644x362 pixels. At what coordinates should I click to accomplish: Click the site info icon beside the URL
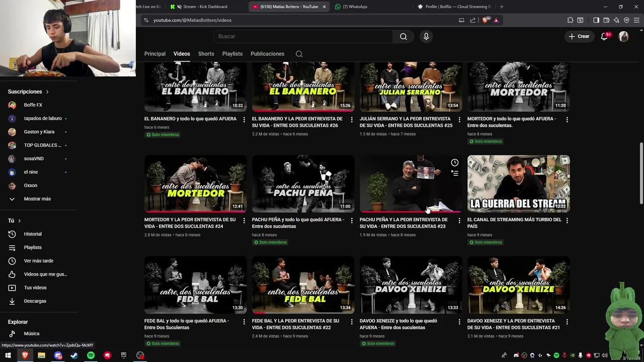pos(146,20)
